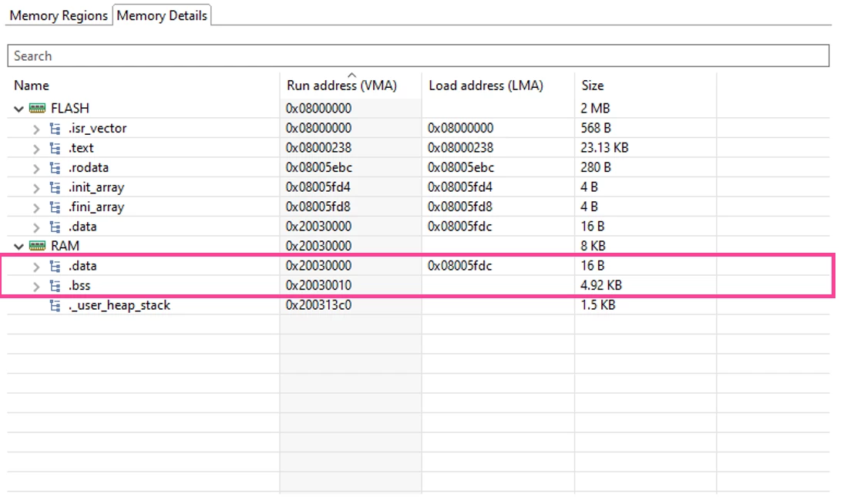Click the .fini_array section icon
The width and height of the screenshot is (847, 504).
coord(55,207)
